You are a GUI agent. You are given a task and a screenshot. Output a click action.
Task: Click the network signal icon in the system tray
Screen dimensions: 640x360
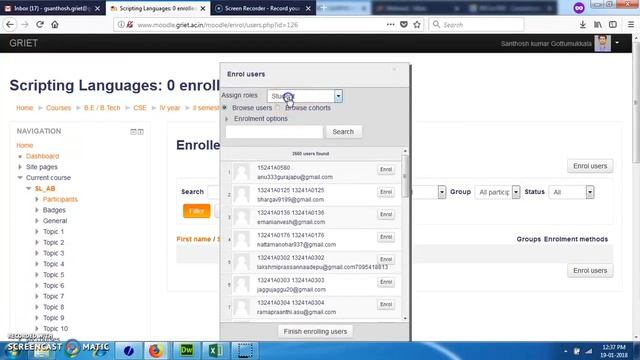(x=589, y=351)
